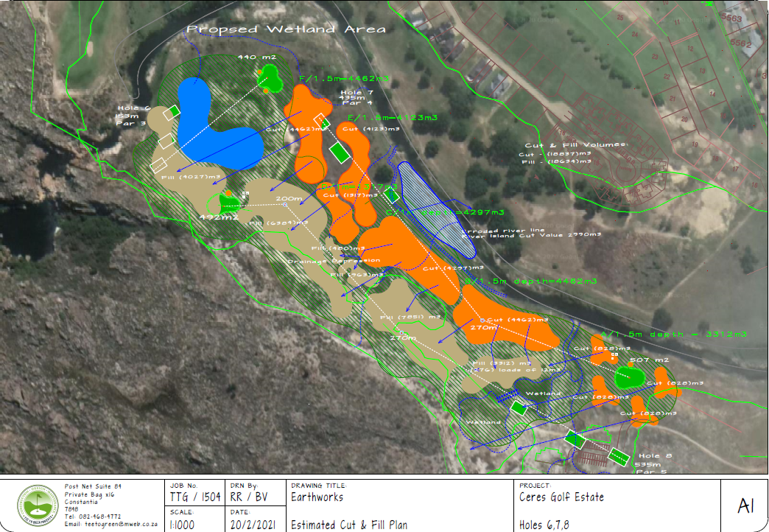The height and width of the screenshot is (532, 769).
Task: Click the green tee box beside Hole 6
Action: click(x=172, y=111)
